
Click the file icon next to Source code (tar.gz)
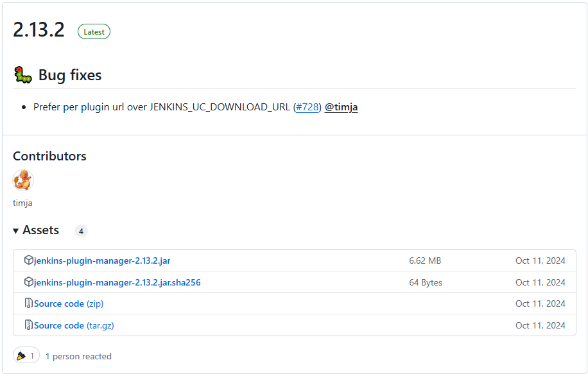[29, 325]
